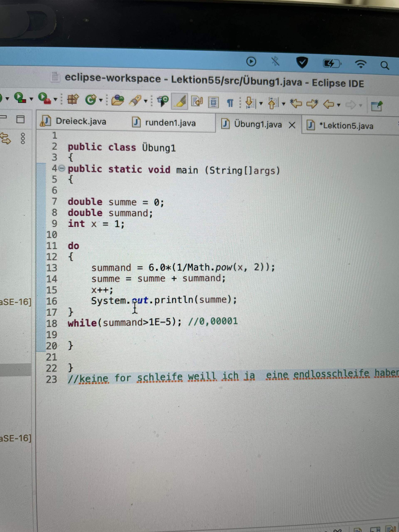The image size is (399, 532).
Task: Click the 'while(summand>1E-5);' line
Action: [124, 322]
